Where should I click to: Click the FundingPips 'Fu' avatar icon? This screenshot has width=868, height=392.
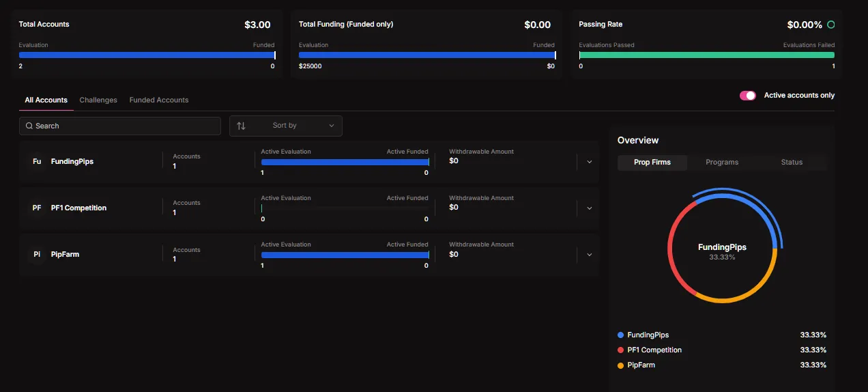point(37,161)
